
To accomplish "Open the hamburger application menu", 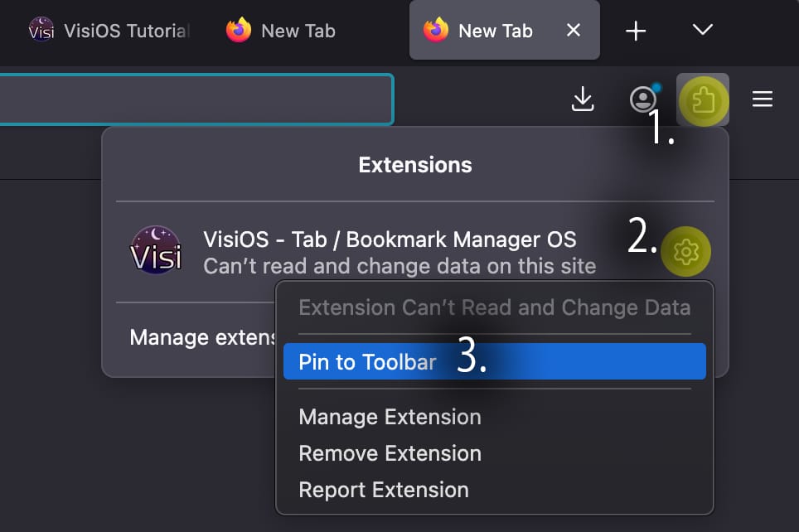I will (x=763, y=99).
